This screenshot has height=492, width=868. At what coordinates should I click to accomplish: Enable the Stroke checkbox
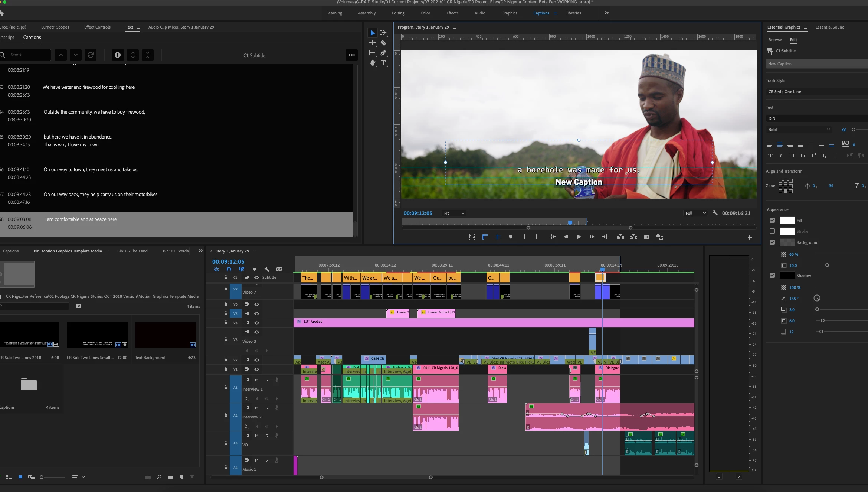point(772,231)
